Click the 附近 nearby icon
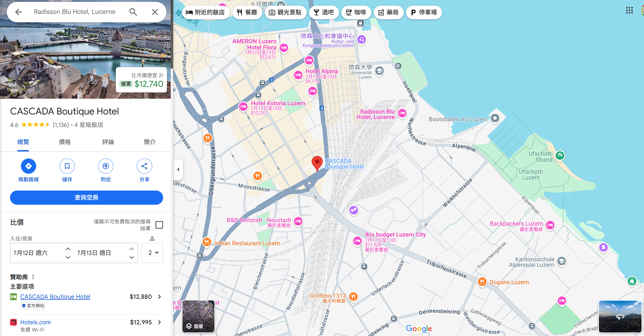Viewport: 644px width, 336px height. [x=106, y=166]
